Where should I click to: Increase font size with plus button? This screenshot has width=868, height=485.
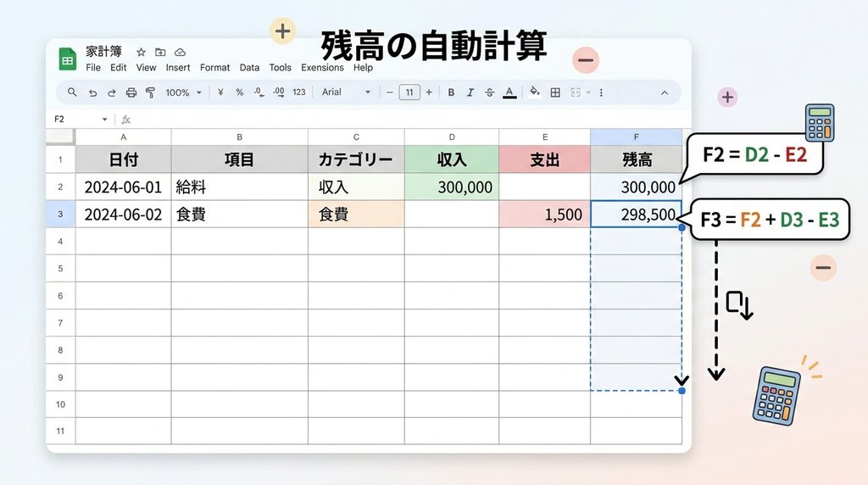click(428, 92)
